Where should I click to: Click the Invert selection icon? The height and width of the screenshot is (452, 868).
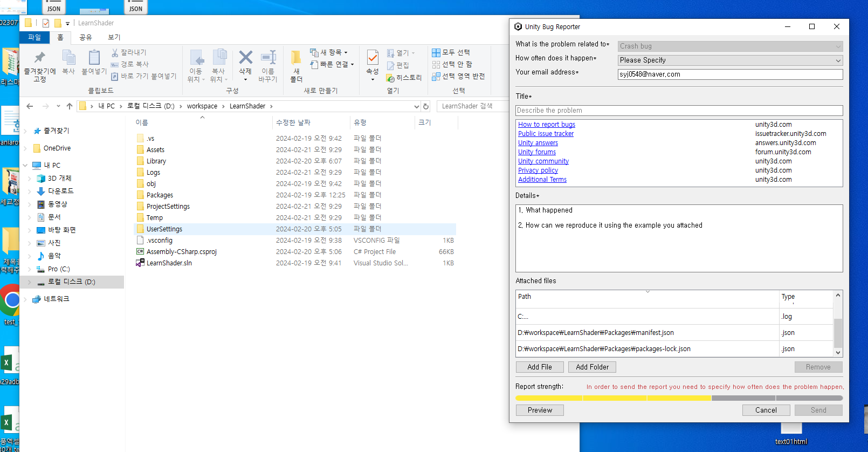tap(436, 77)
